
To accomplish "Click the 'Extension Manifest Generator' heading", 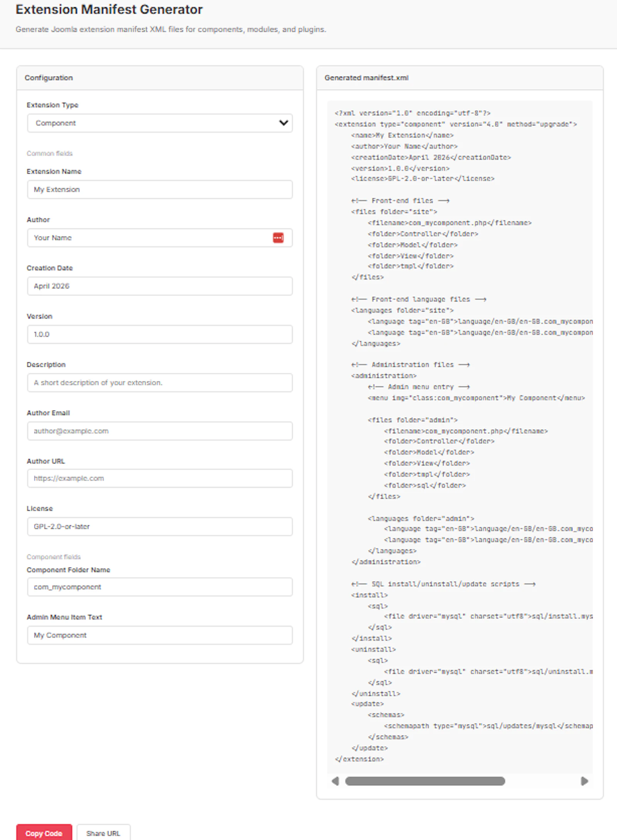I will click(109, 9).
